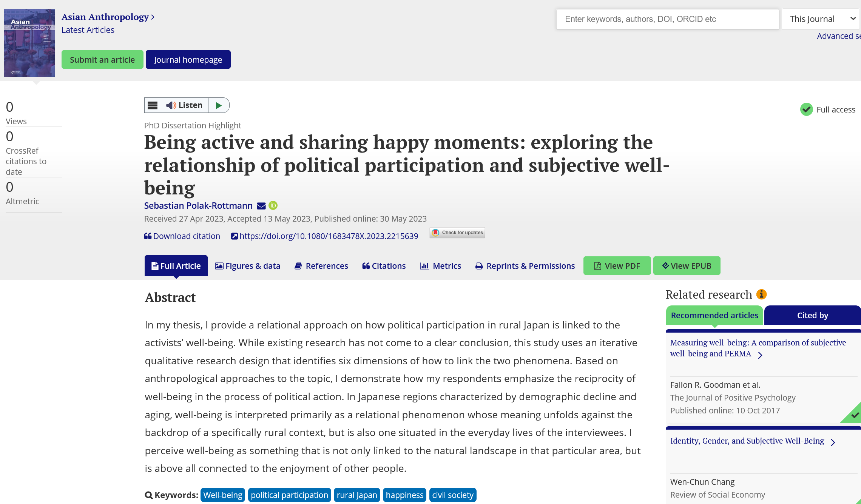The height and width of the screenshot is (504, 861).
Task: Switch to the Figures & data tab
Action: coord(248,266)
